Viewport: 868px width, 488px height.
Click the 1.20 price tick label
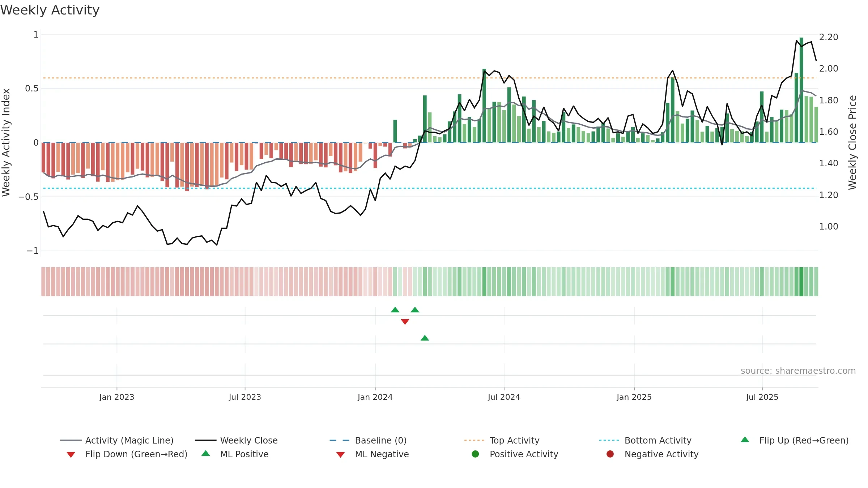(x=829, y=195)
